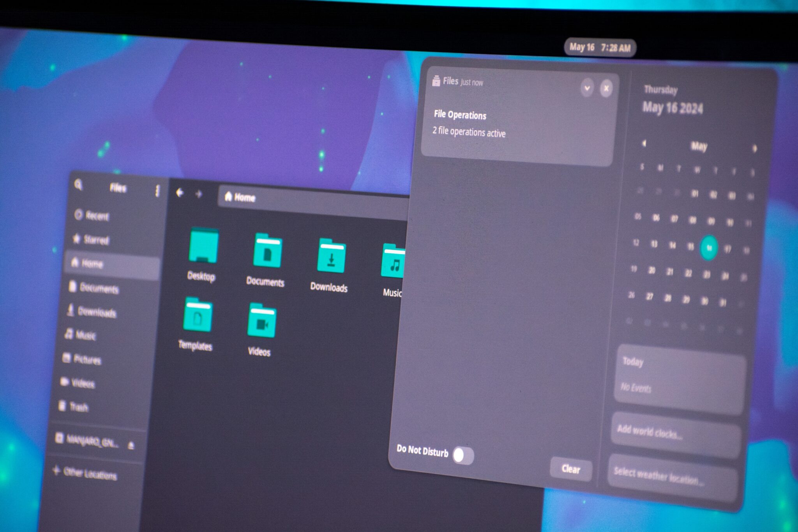The height and width of the screenshot is (532, 798).
Task: Select Recent in Files sidebar
Action: (97, 214)
